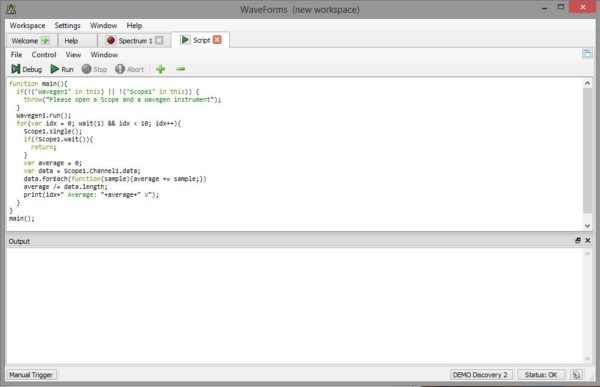600x387 pixels.
Task: Click the 'Scope1.single();' code line
Action: [53, 131]
